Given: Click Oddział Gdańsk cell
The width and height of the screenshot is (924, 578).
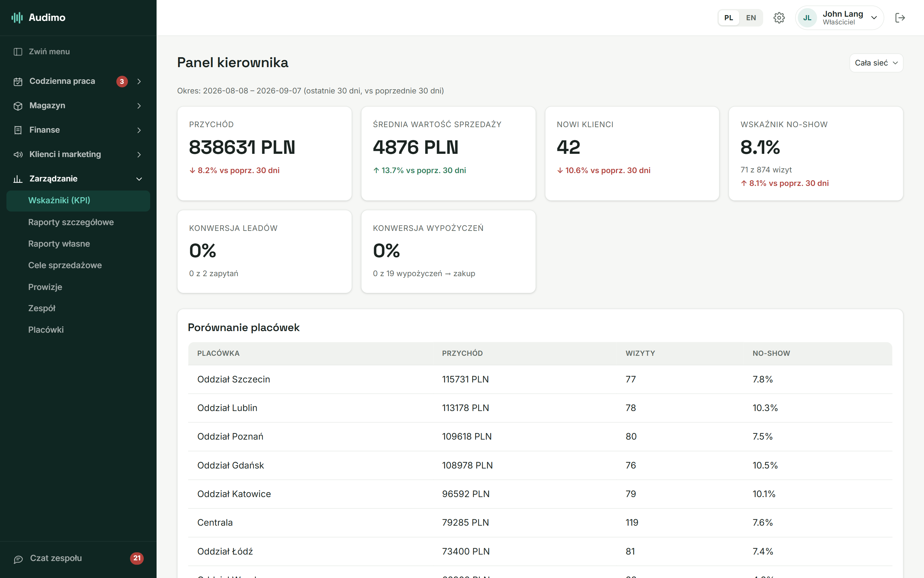Looking at the screenshot, I should pos(231,465).
